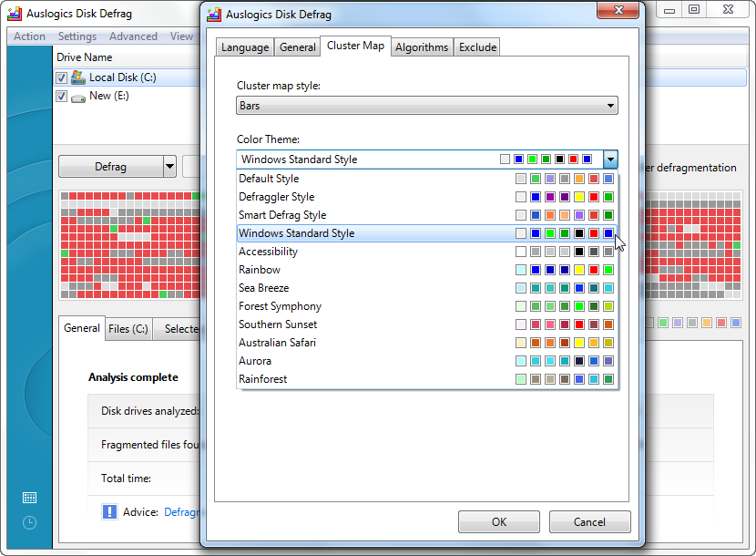Follow the Defragment advice link

(x=182, y=512)
